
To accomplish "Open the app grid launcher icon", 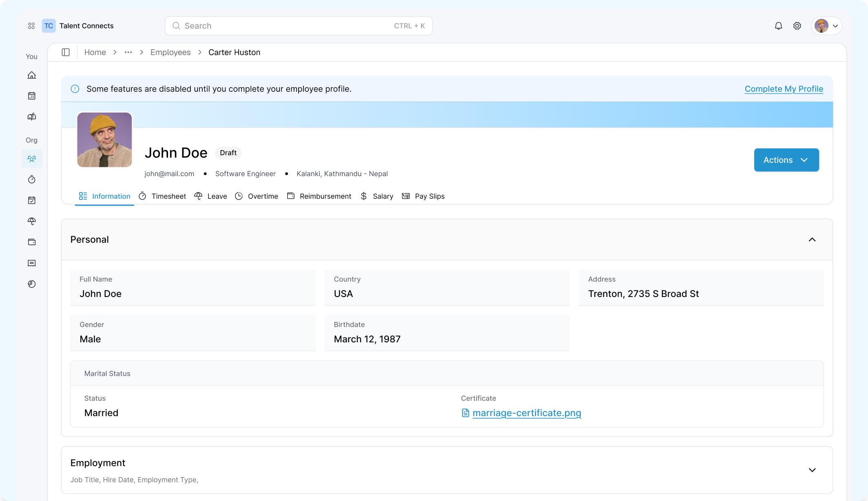I will click(x=31, y=26).
